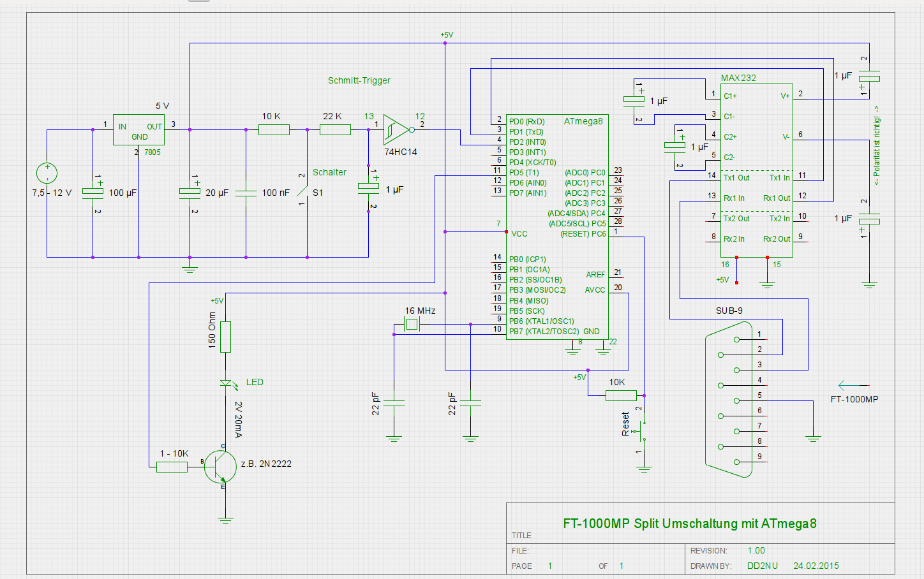Click the "VCC" pin label on ATmega8

tap(519, 234)
